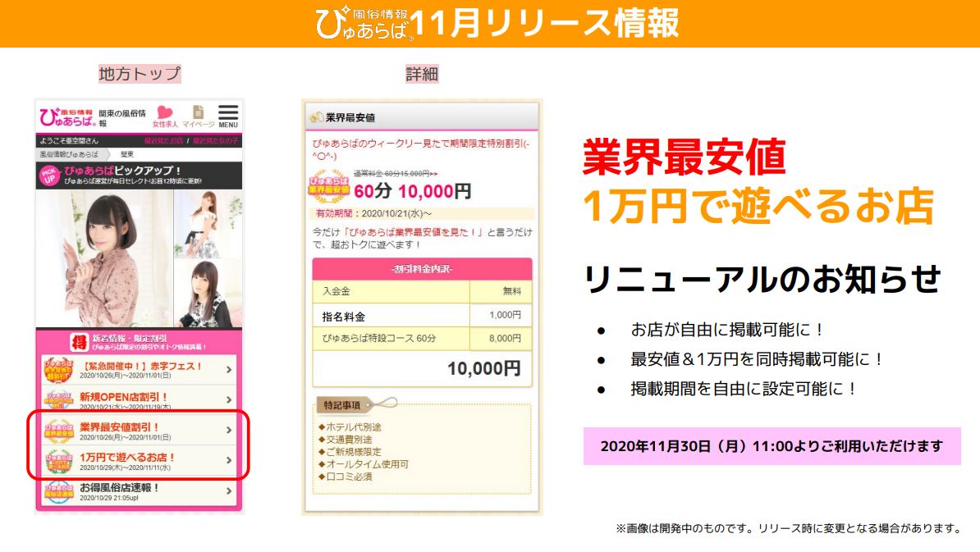Open the large featured girl photo
This screenshot has height=552, width=980.
pos(105,258)
